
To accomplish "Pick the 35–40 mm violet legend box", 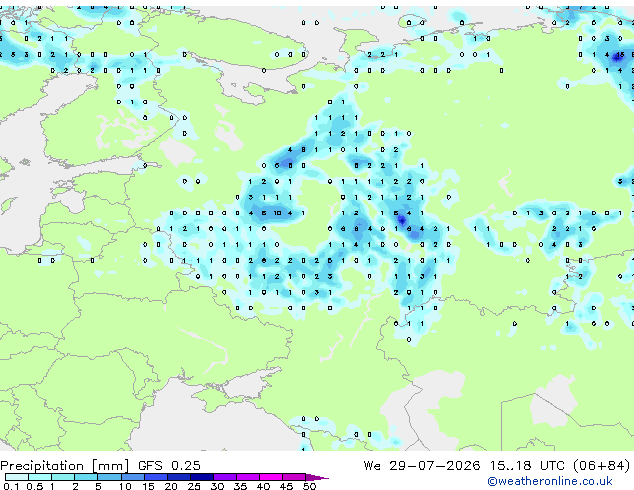I will click(247, 477).
